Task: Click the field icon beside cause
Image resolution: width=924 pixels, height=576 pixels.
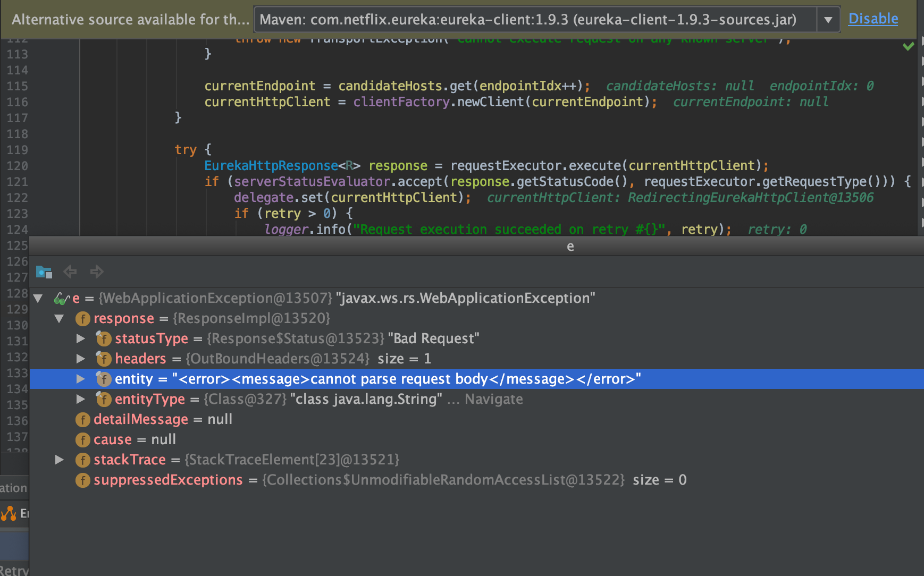Action: coord(82,440)
